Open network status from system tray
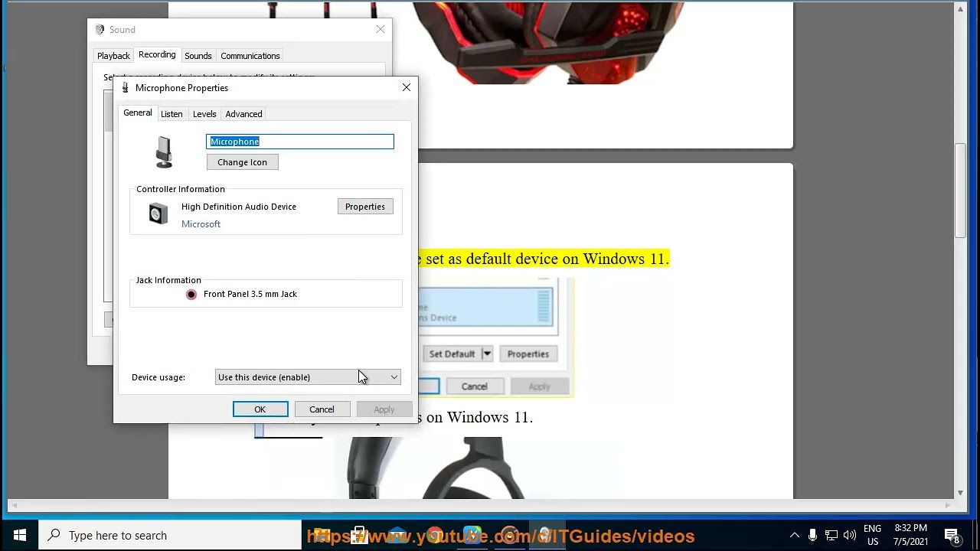The width and height of the screenshot is (980, 551). (x=831, y=536)
